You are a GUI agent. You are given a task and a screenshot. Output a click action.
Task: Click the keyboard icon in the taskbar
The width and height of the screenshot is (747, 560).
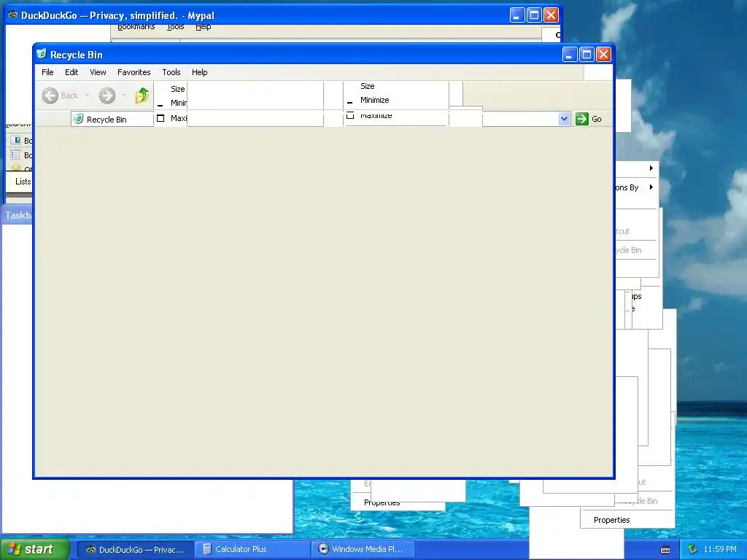(665, 550)
